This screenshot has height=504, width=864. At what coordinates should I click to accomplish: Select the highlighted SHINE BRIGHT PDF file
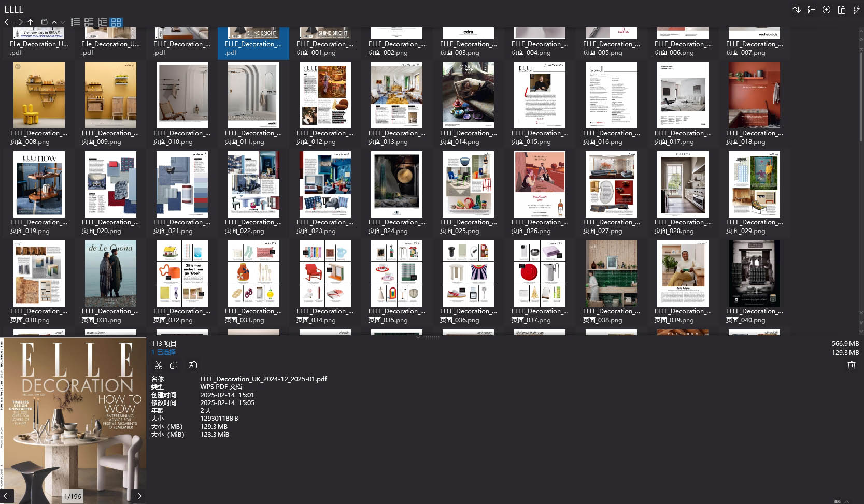(253, 43)
